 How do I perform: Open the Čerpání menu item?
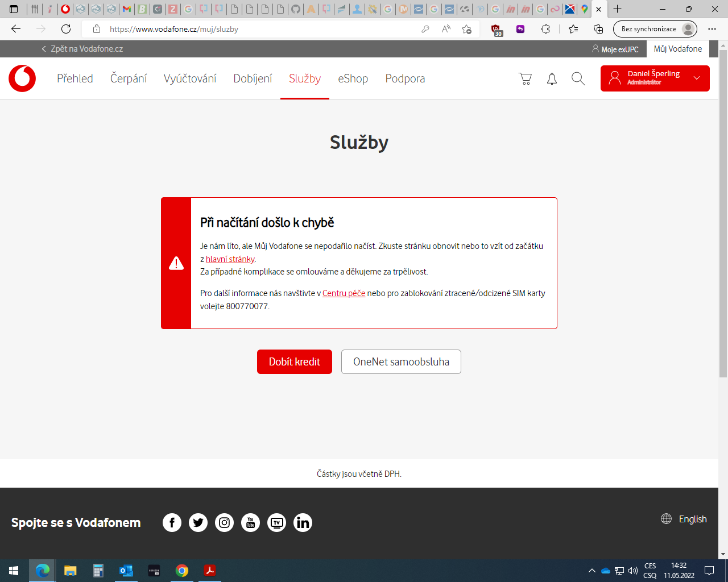pos(129,78)
